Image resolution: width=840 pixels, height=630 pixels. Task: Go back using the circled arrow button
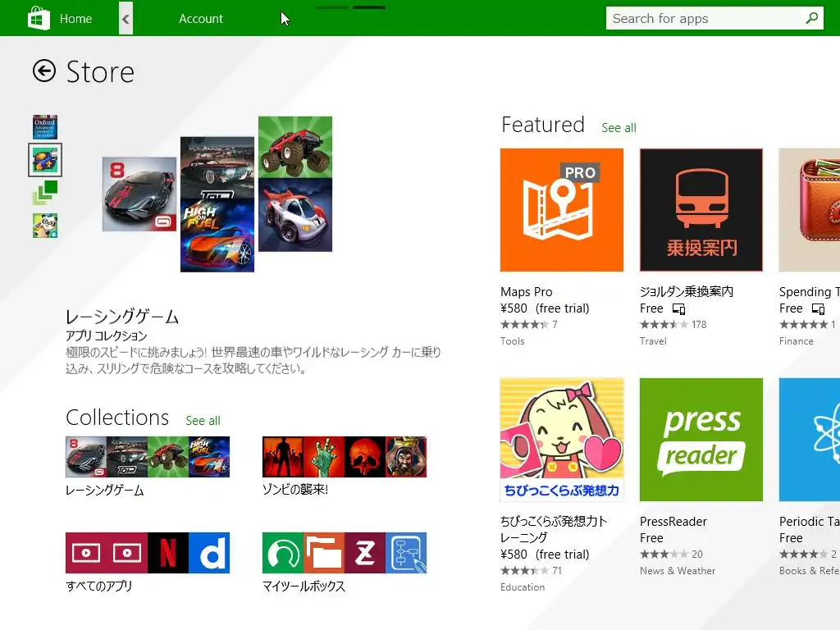click(44, 71)
